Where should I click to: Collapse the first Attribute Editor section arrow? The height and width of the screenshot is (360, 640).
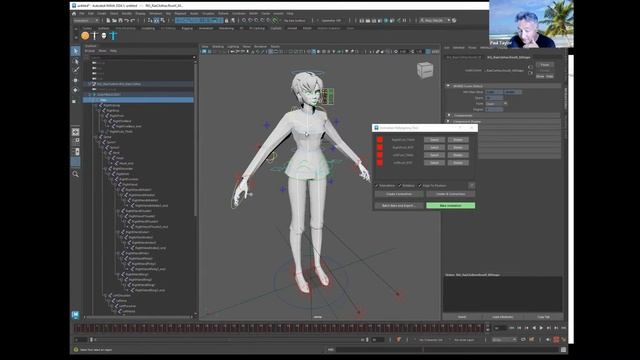448,86
